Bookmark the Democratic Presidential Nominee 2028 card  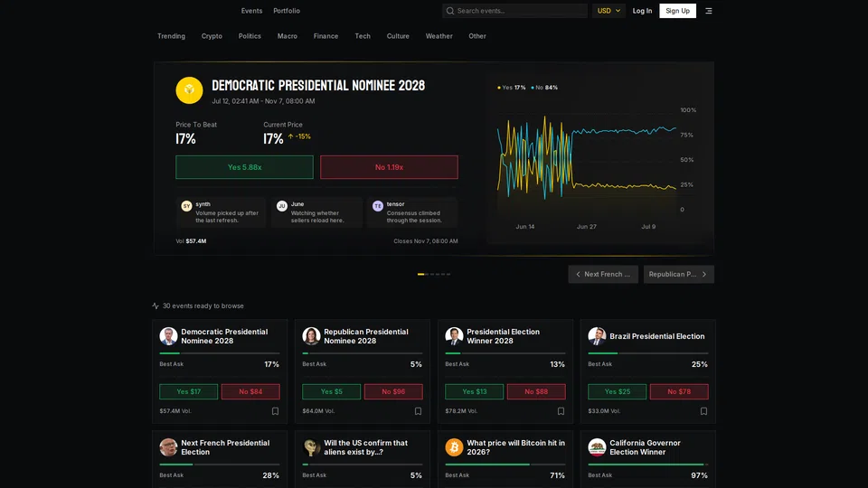tap(275, 411)
